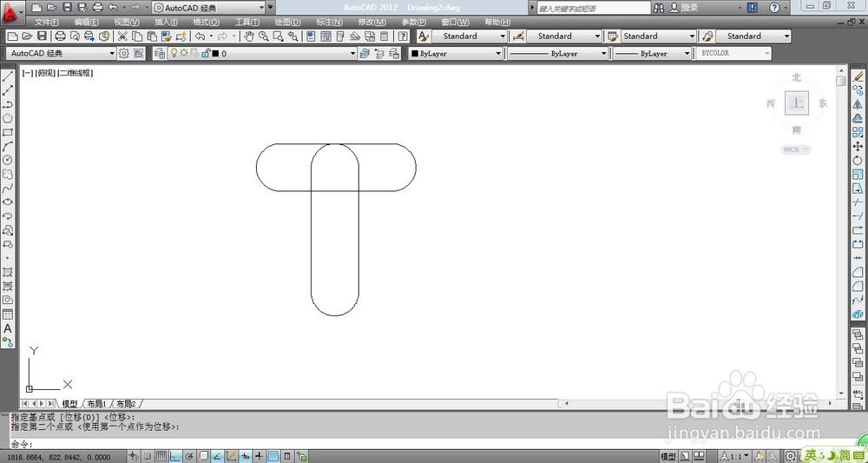This screenshot has width=868, height=463.
Task: Open the AutoCAD 经典 workspace dropdown
Action: pyautogui.click(x=61, y=53)
